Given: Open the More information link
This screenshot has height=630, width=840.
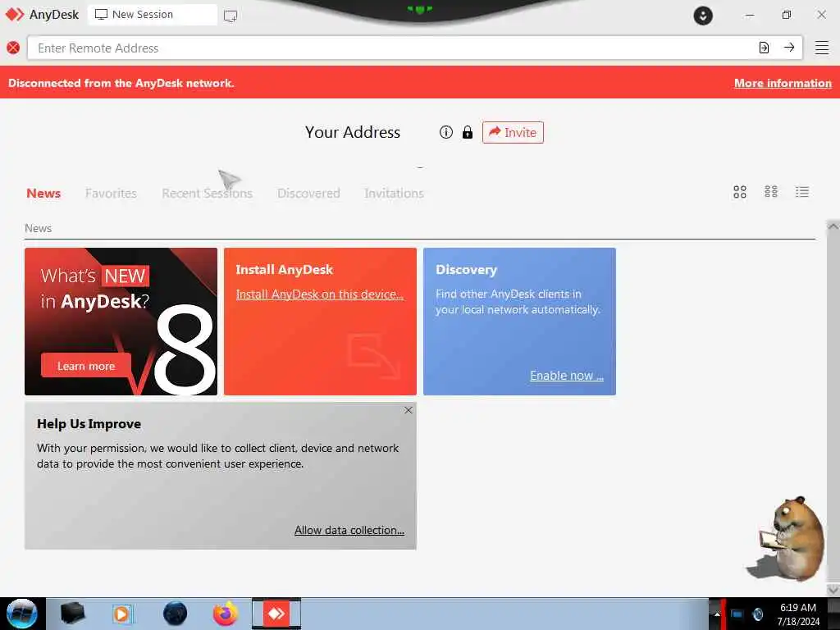Looking at the screenshot, I should click(x=783, y=83).
